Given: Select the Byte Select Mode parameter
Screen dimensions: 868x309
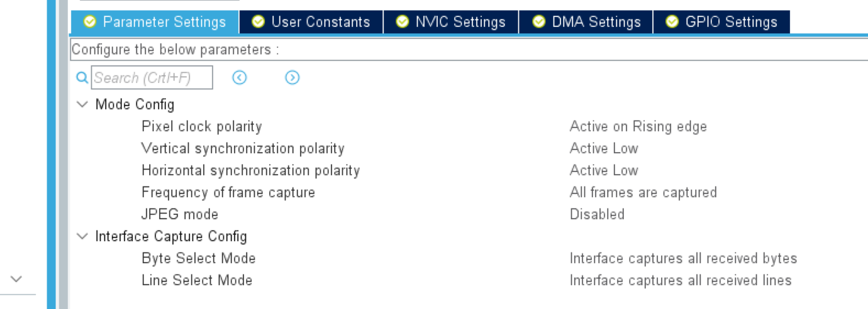Looking at the screenshot, I should (x=198, y=258).
